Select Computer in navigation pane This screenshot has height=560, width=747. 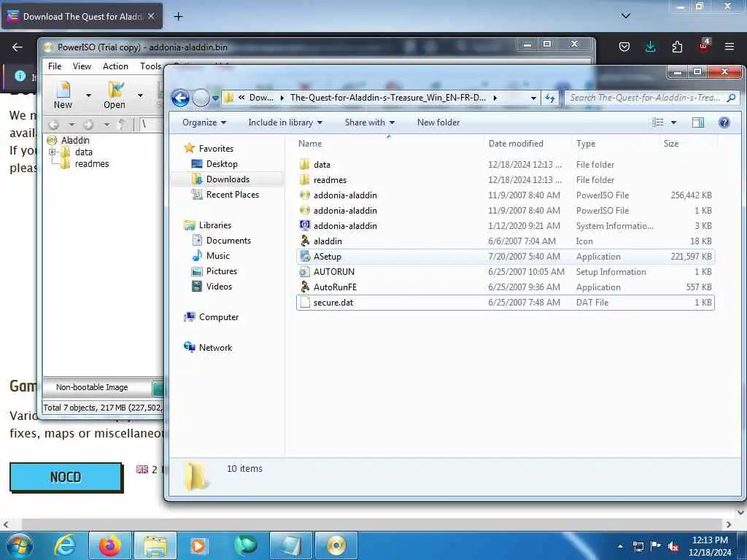(x=211, y=317)
